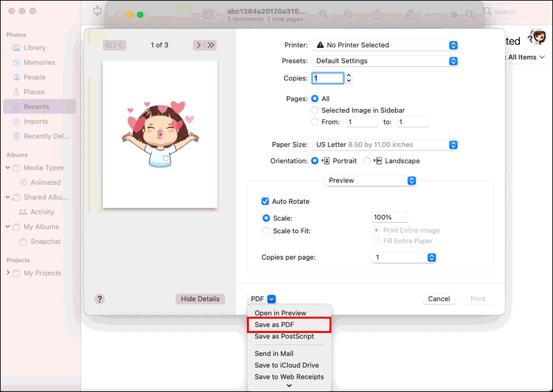Click the Cancel button
Viewport: 553px width, 392px height.
pos(439,299)
